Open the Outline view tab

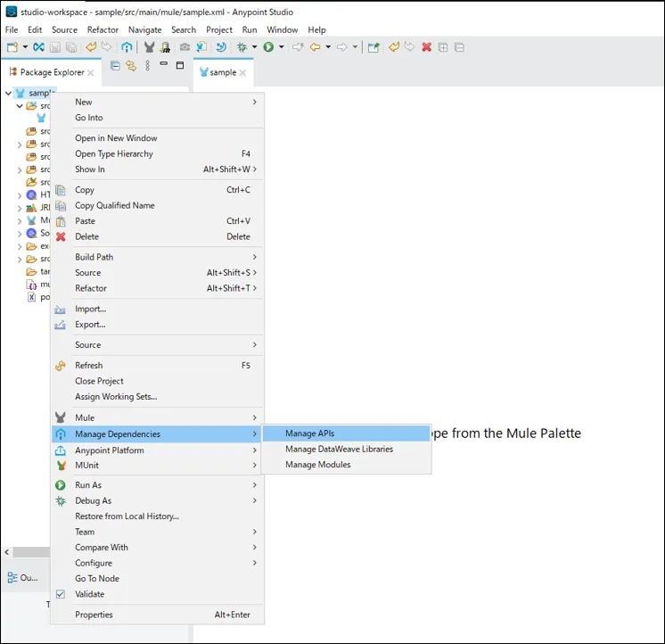pyautogui.click(x=23, y=578)
